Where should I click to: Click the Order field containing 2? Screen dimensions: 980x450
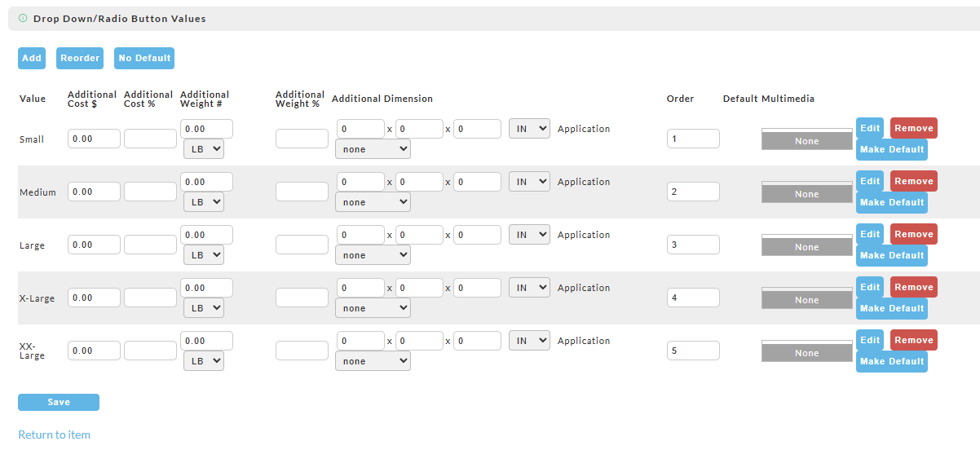click(693, 192)
